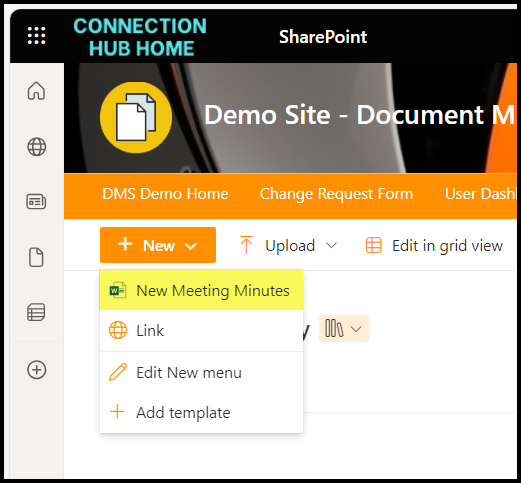Click the Create plus circle icon
Viewport: 521px width, 483px height.
(36, 370)
